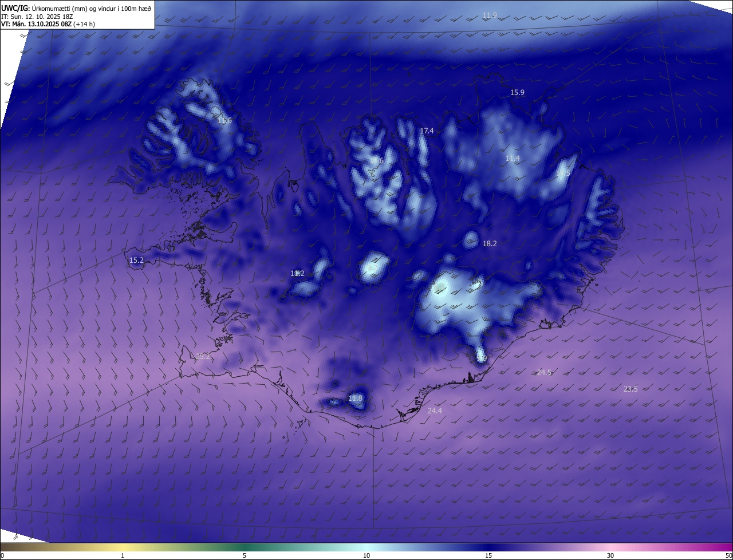Image resolution: width=733 pixels, height=560 pixels.
Task: Click the 11.4 value over the northeast highlands
Action: pos(513,159)
